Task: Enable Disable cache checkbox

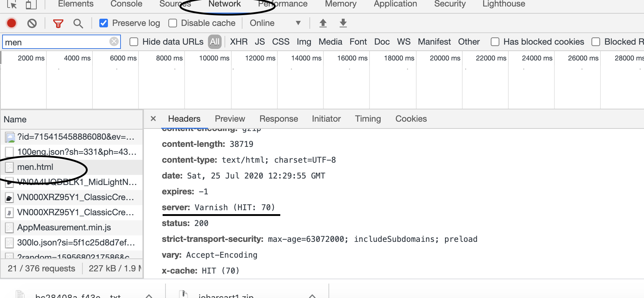Action: pyautogui.click(x=173, y=23)
